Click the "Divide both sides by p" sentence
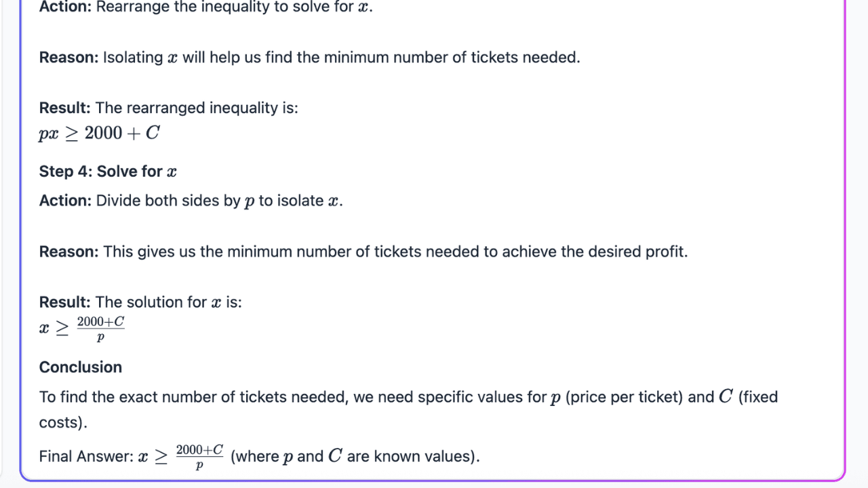This screenshot has height=488, width=868. pos(219,201)
